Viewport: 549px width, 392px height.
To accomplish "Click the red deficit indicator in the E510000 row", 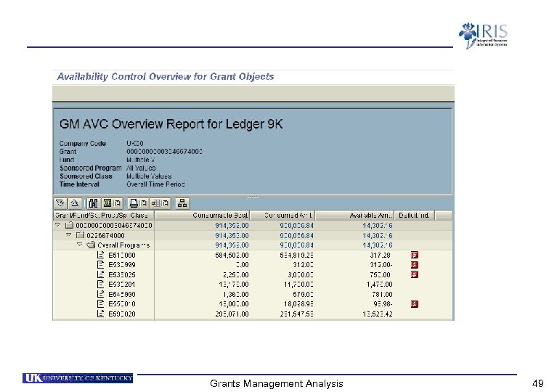I will 415,255.
